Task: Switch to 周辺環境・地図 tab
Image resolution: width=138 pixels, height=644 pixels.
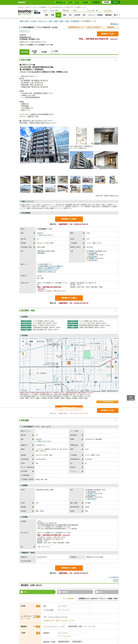Action: [34, 52]
